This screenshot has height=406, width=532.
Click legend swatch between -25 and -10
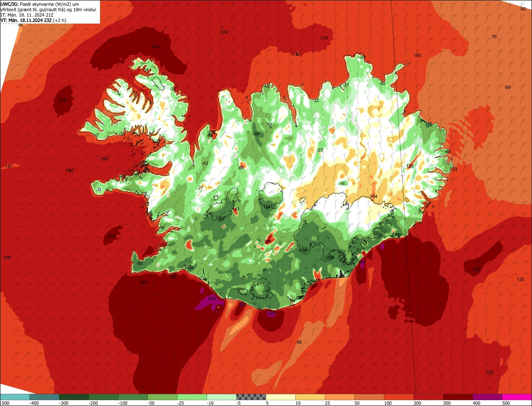point(192,397)
